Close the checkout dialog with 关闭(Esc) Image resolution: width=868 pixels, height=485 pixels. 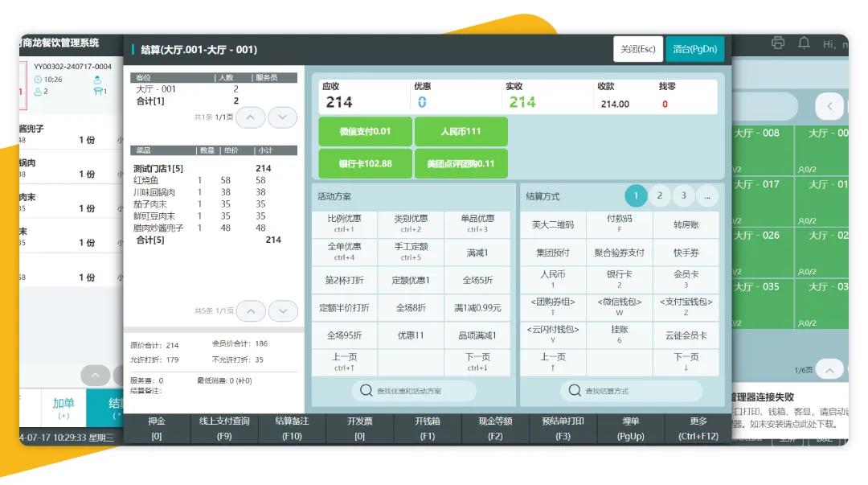[638, 49]
